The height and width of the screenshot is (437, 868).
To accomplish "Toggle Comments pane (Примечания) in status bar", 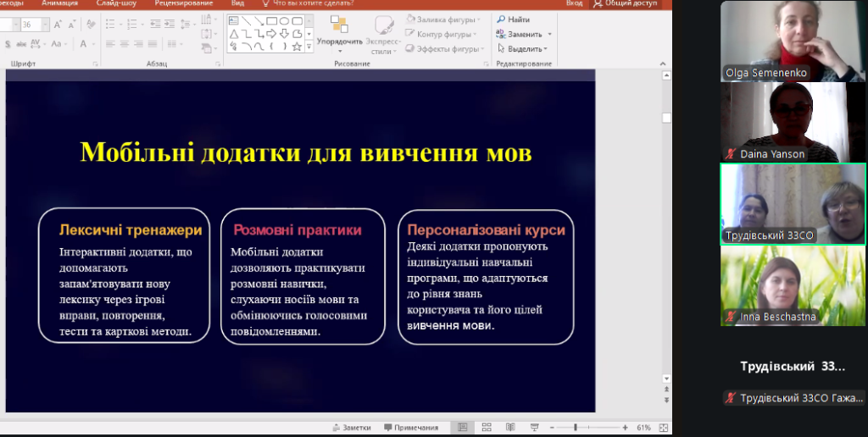I will (411, 428).
